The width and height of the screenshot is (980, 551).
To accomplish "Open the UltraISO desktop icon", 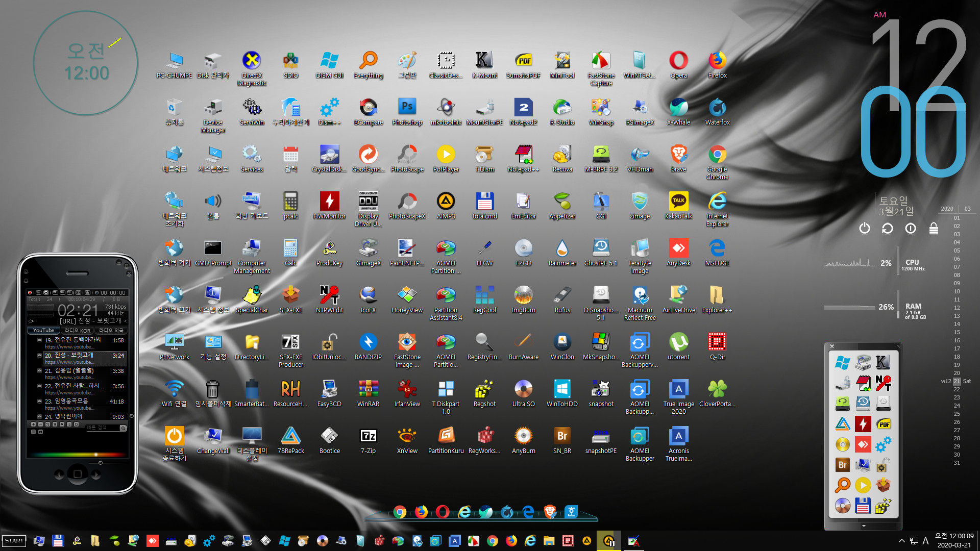I will tap(523, 393).
